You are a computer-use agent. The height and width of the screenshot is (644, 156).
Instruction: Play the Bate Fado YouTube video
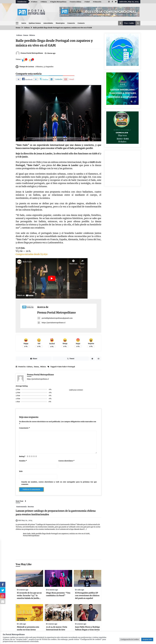point(51,278)
